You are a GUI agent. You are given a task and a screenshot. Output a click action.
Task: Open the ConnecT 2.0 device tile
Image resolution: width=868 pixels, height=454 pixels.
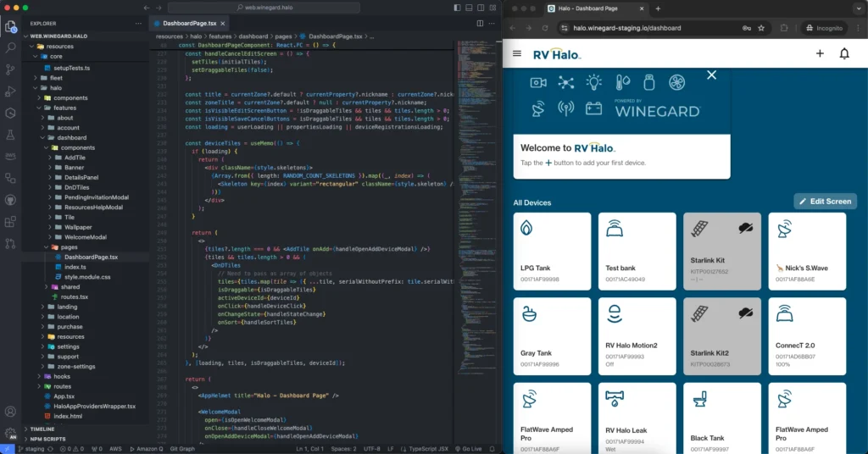pos(807,336)
